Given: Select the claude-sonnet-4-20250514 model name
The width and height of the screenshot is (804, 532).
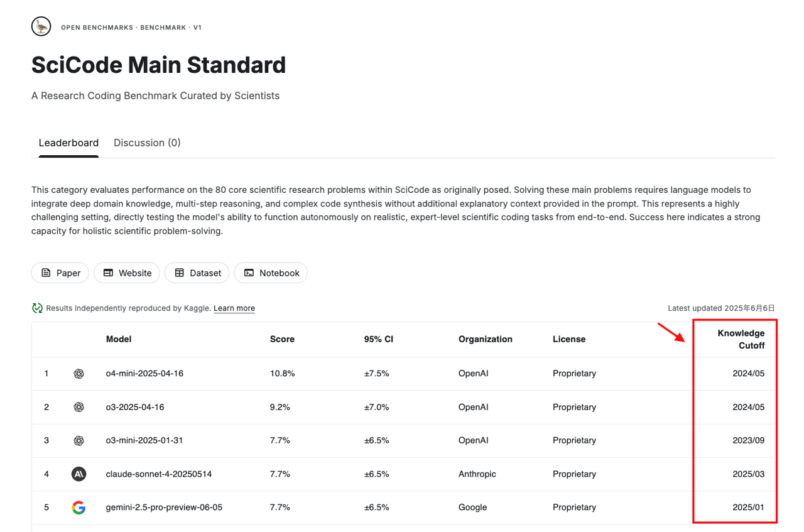Looking at the screenshot, I should click(x=159, y=474).
